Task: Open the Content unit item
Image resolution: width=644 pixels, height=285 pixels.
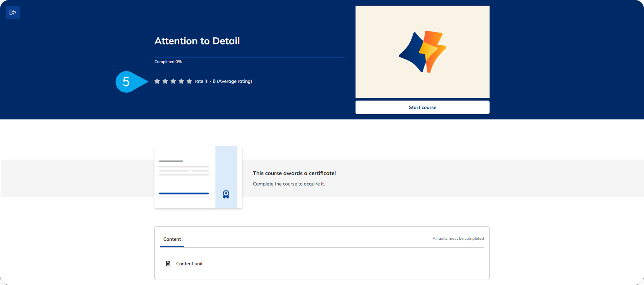Action: pyautogui.click(x=189, y=264)
